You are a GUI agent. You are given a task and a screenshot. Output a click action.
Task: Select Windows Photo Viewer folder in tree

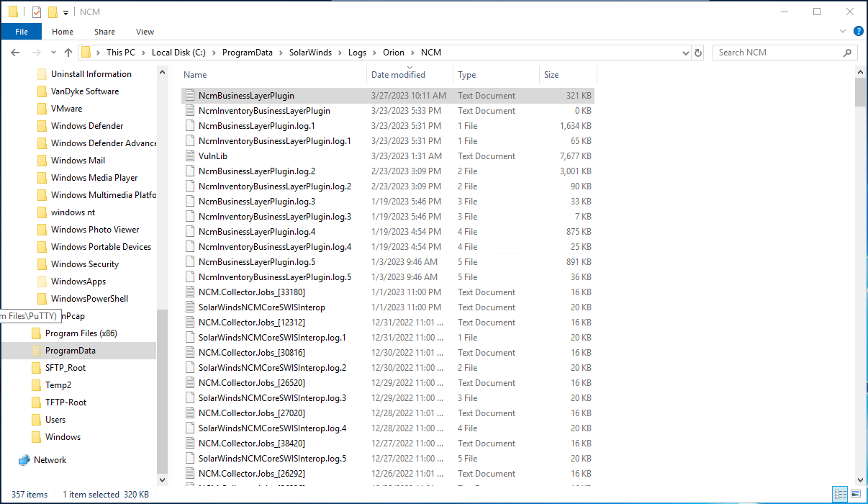pos(95,230)
